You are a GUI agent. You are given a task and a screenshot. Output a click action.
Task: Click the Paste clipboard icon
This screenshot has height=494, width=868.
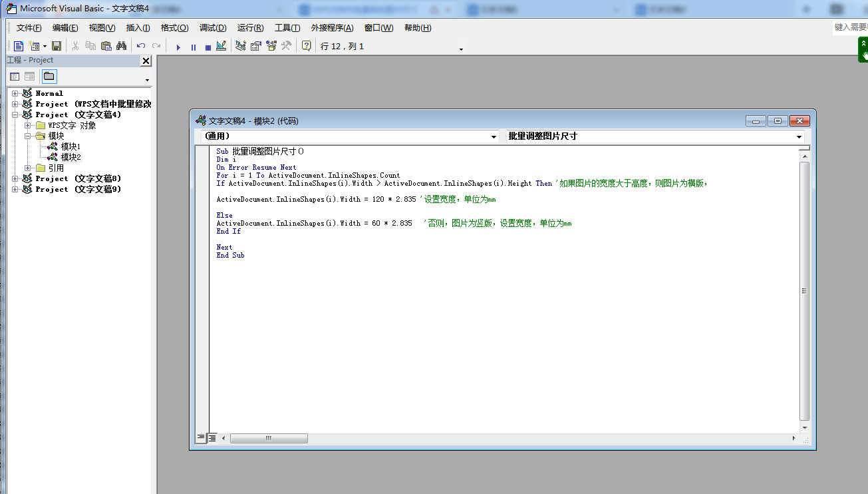[106, 46]
